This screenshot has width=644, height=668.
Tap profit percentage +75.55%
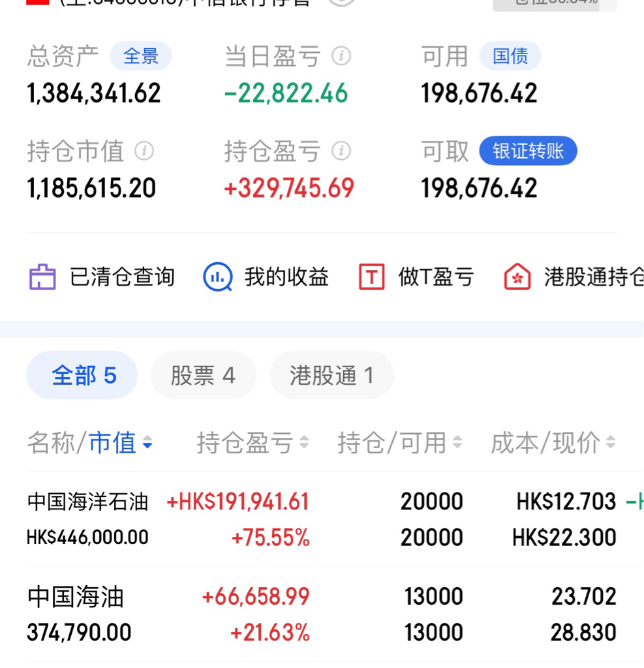pyautogui.click(x=270, y=538)
